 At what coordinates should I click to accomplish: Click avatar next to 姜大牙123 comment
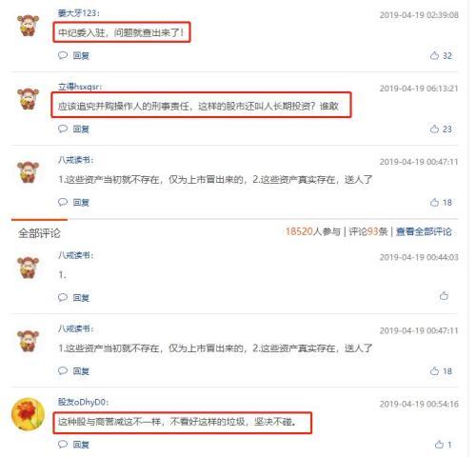28,26
